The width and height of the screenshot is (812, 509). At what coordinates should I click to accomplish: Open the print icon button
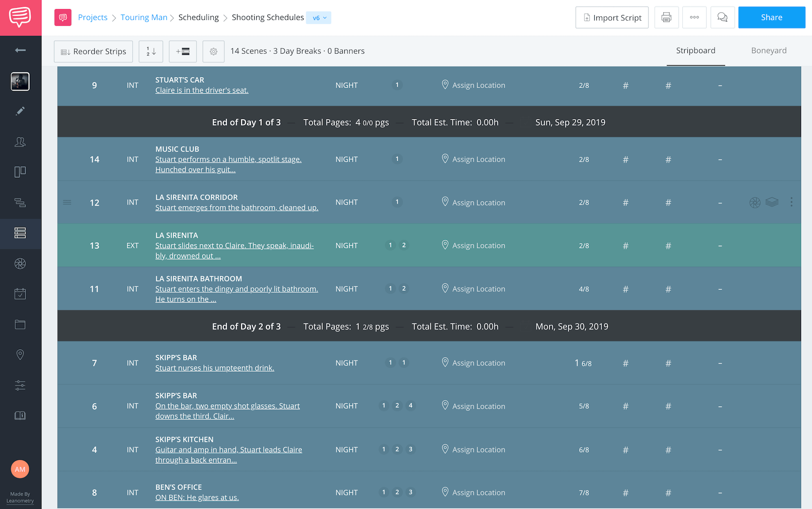click(666, 17)
